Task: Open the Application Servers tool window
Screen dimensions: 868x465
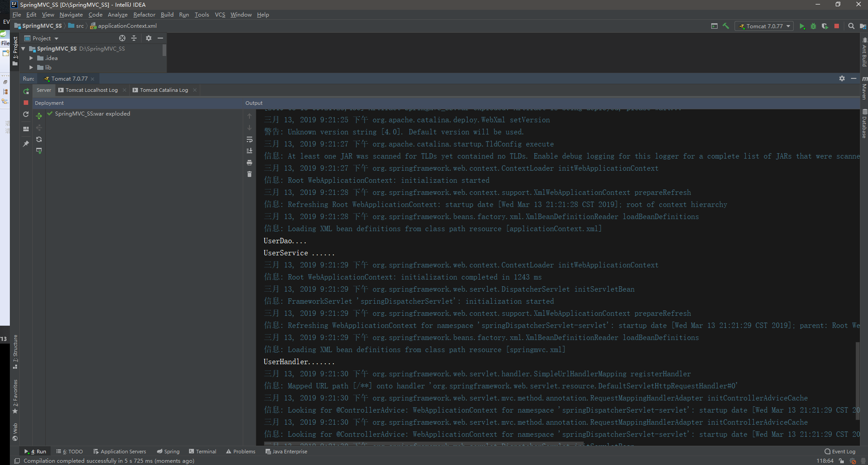Action: point(120,452)
